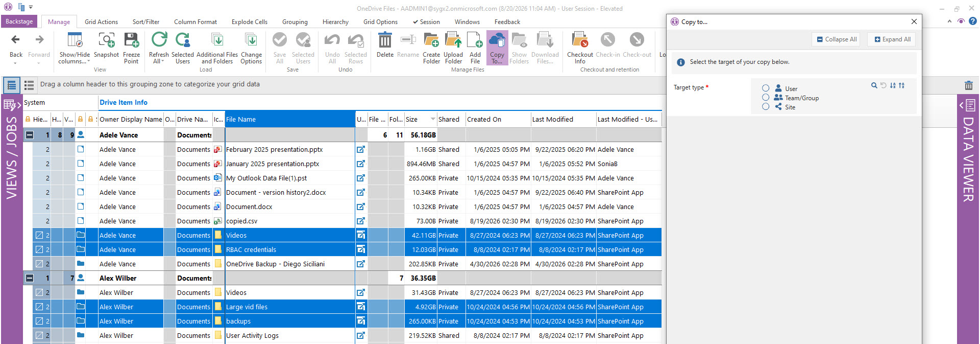Click the help question mark icon

pyautogui.click(x=973, y=21)
